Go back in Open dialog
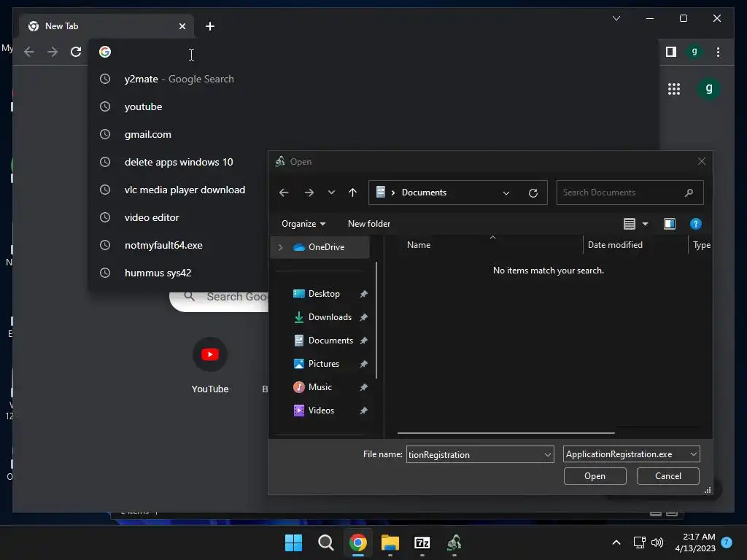747x560 pixels. [284, 192]
